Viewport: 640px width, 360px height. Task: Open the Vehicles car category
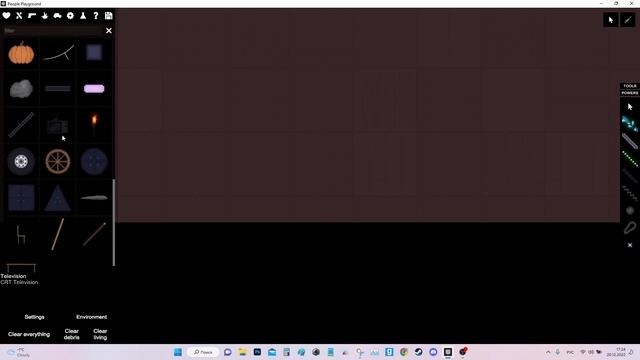[x=58, y=16]
